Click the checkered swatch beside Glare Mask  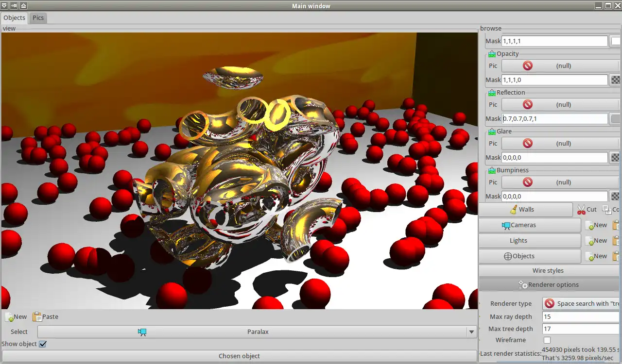click(x=615, y=158)
